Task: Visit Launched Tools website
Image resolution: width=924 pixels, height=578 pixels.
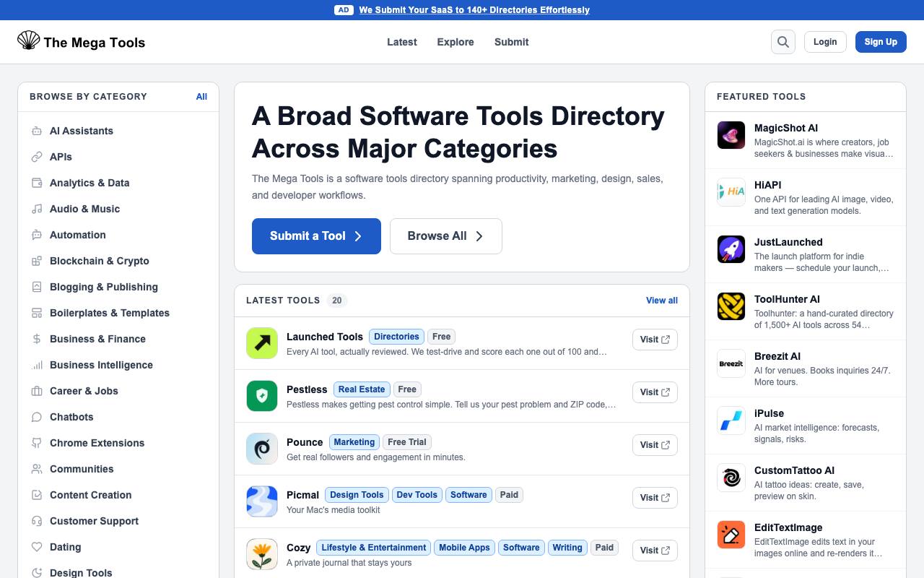Action: pyautogui.click(x=655, y=340)
